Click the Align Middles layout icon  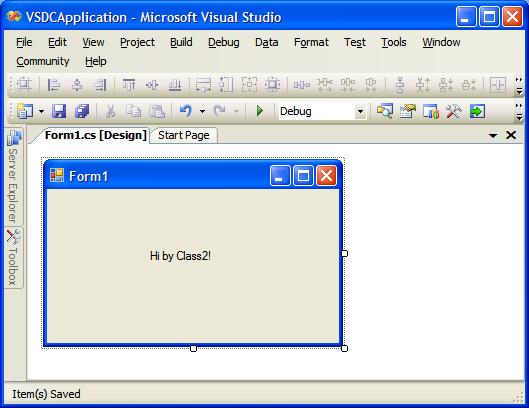(x=152, y=84)
